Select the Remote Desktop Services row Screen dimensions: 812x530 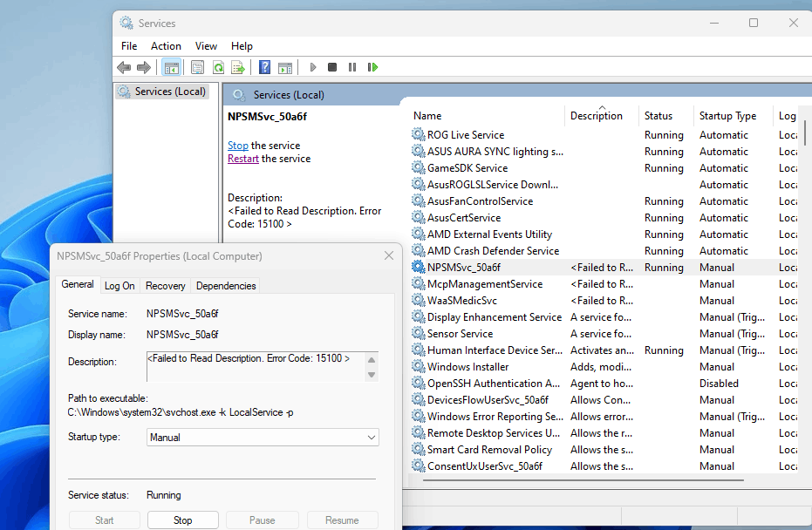604,432
